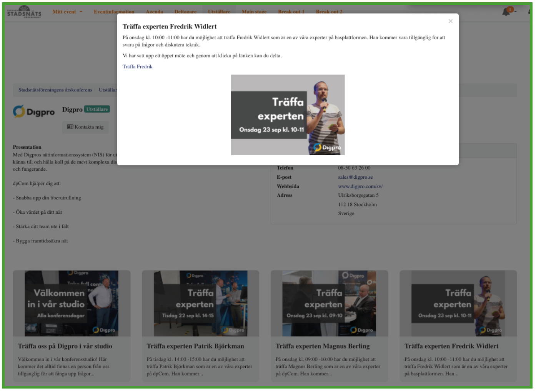Open the Mitt event dropdown menu

click(67, 12)
